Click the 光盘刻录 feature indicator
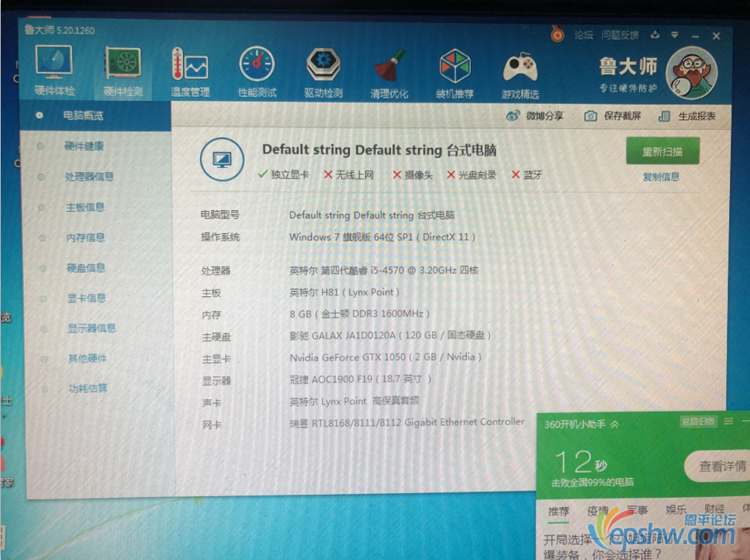 coord(472,175)
